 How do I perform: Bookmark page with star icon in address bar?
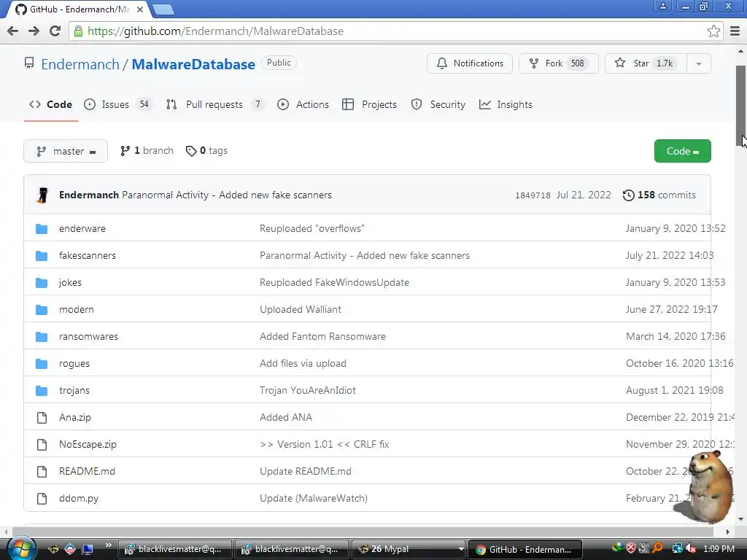713,31
